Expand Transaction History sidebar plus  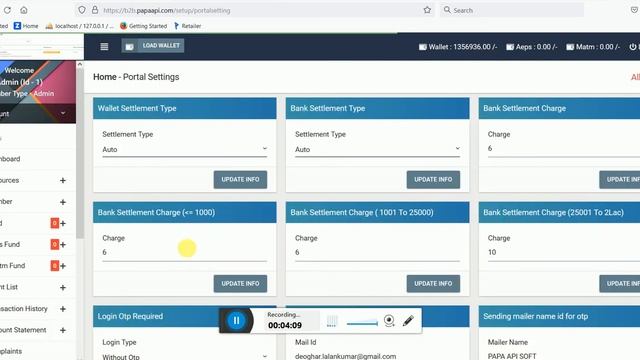click(x=63, y=309)
